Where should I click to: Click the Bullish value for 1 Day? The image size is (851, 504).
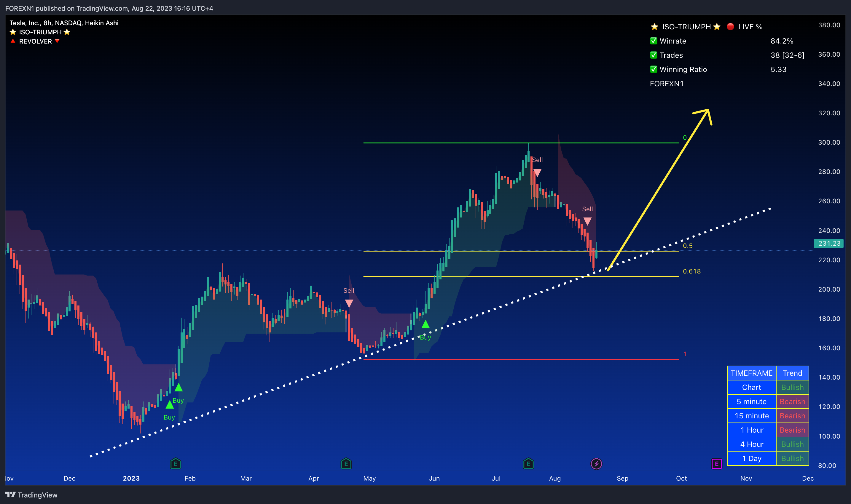click(792, 458)
